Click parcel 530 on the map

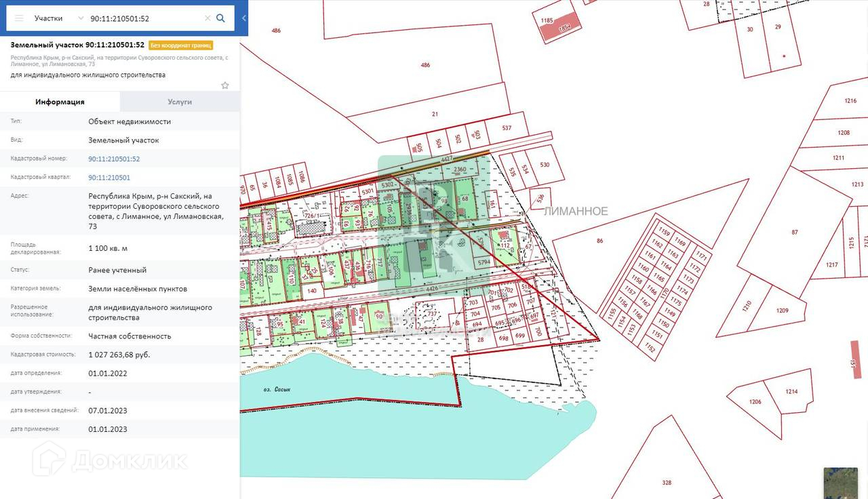545,165
